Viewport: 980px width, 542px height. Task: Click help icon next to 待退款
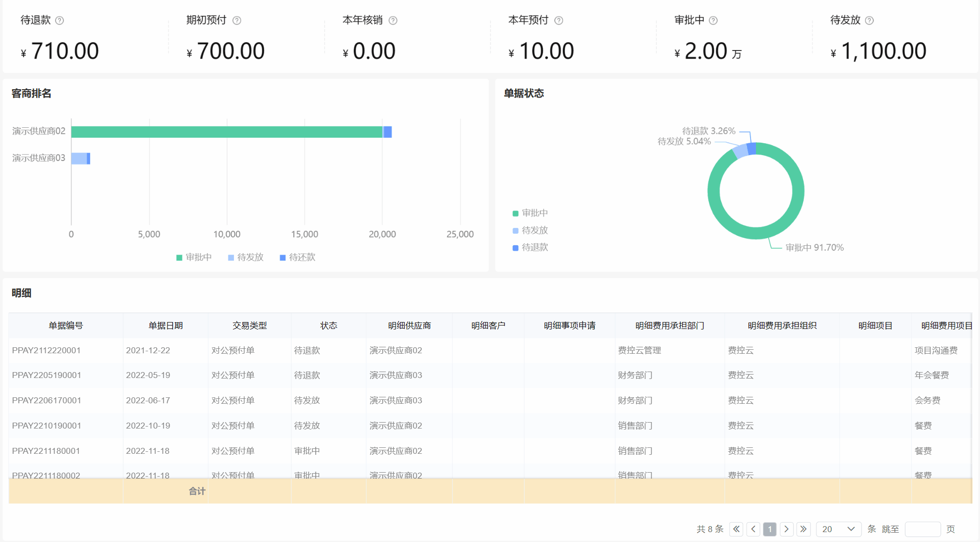(x=59, y=20)
